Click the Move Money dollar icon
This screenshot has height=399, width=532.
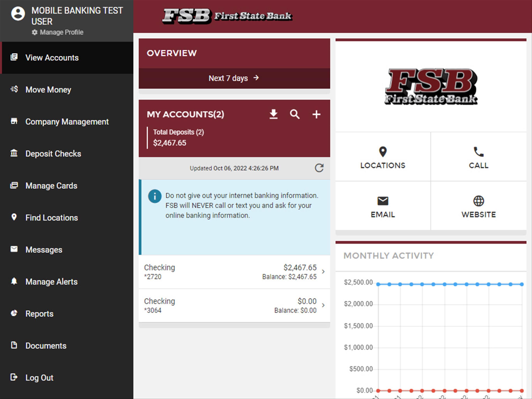coord(14,89)
